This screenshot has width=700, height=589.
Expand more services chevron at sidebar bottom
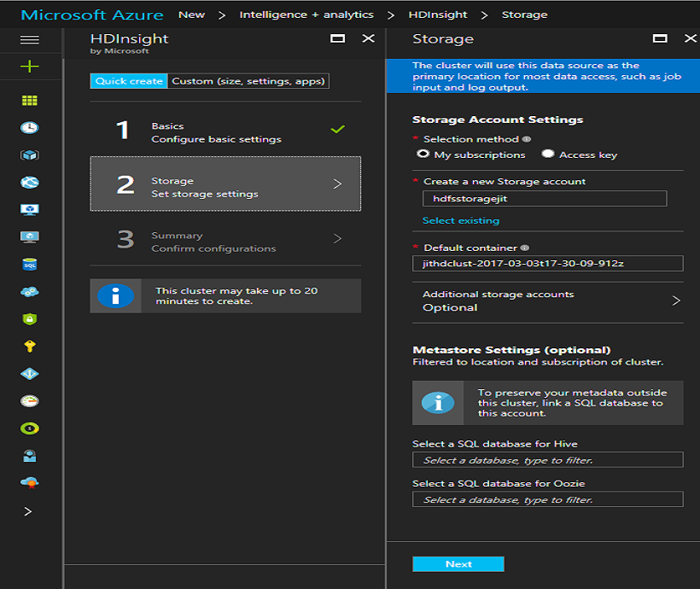(28, 511)
